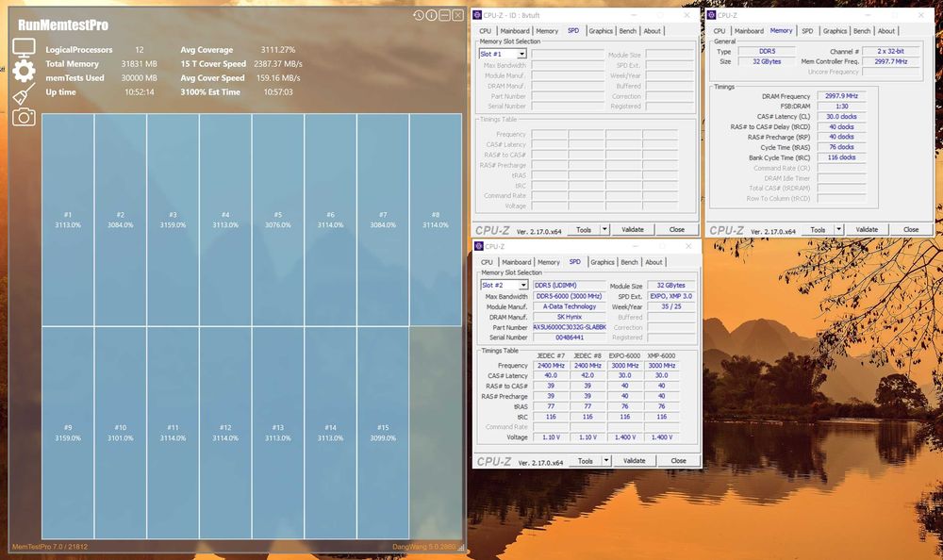The image size is (943, 560).
Task: Click Validate in Slot #1 CPU-Z window
Action: [x=633, y=229]
